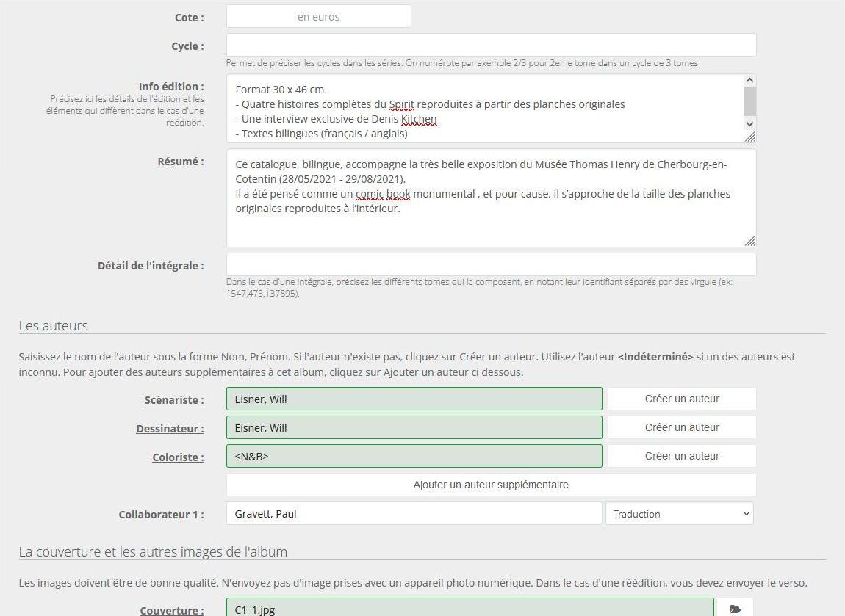
Task: Select the Coloriste field showing <N&B>
Action: click(414, 456)
